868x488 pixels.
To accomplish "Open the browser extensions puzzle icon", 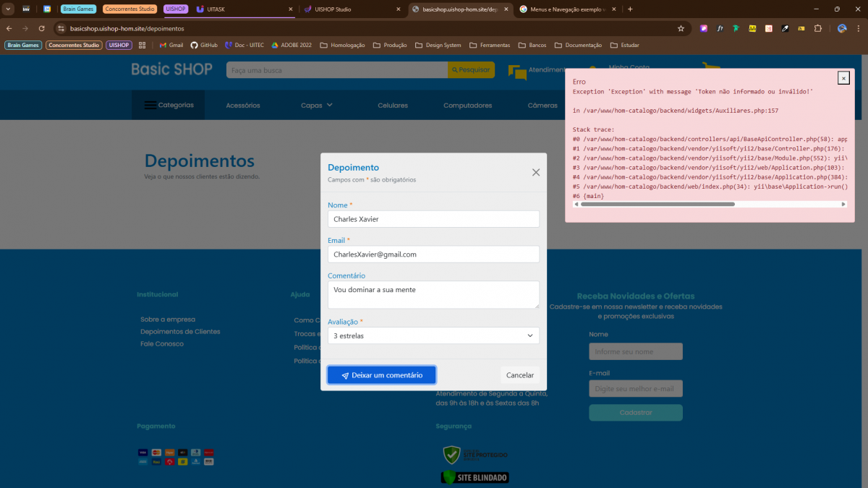I will coord(818,28).
